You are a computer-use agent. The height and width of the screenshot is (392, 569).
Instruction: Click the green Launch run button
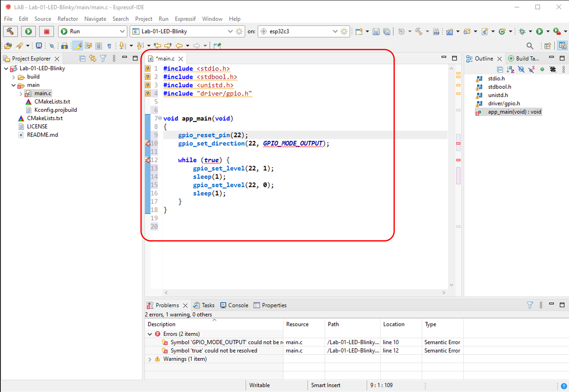28,31
